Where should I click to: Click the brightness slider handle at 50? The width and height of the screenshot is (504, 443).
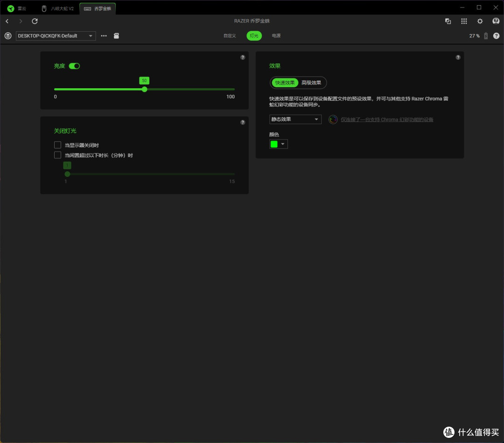(144, 89)
